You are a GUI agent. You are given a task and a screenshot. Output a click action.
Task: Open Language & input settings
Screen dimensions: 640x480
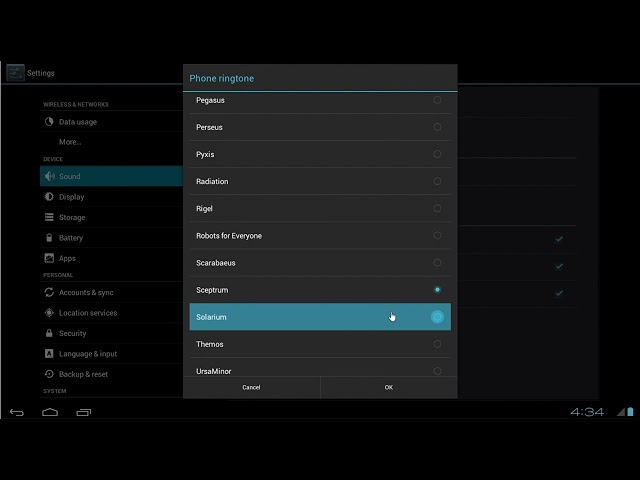pyautogui.click(x=111, y=353)
